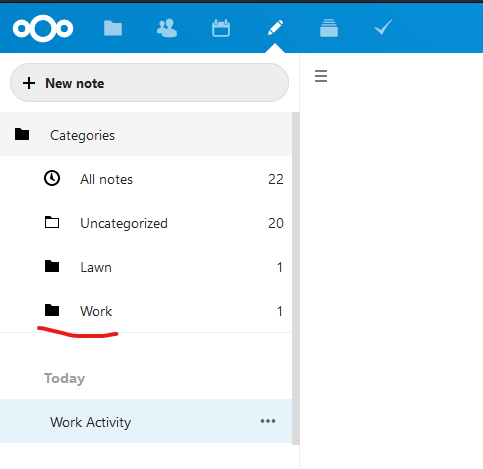Click the Work folder icon
The image size is (483, 469).
point(52,310)
